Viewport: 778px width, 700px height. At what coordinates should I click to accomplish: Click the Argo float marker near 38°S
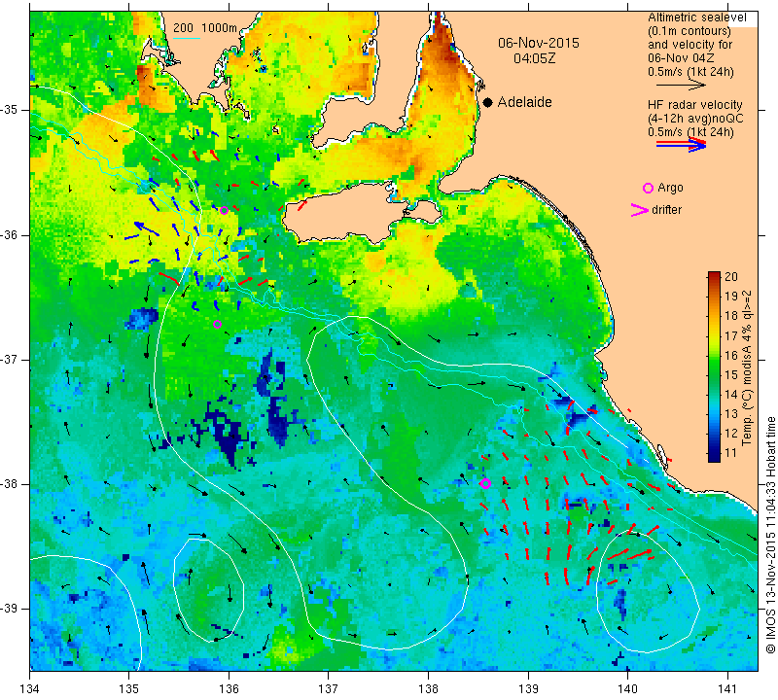click(x=485, y=484)
